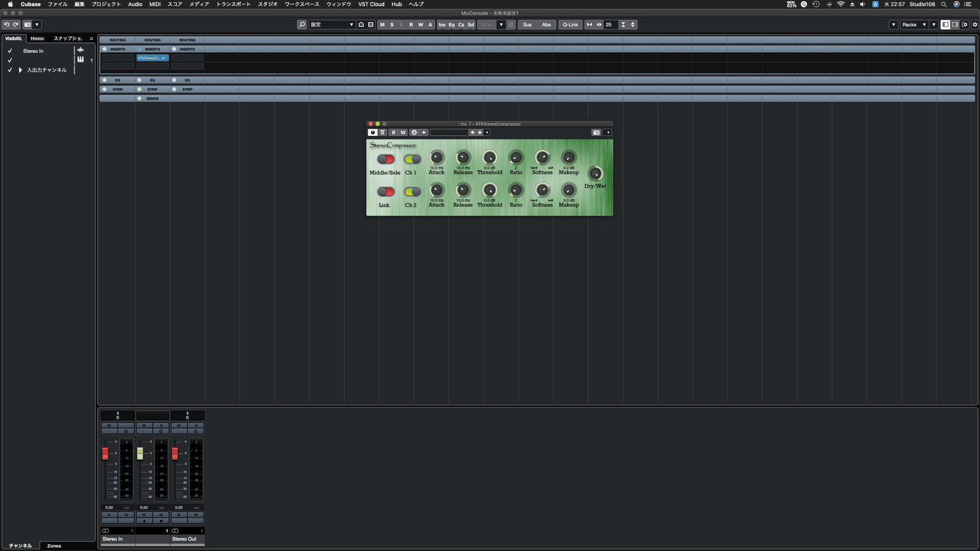The image size is (980, 551).
Task: Open channel settings (e) for Stereo In
Action: (x=126, y=431)
